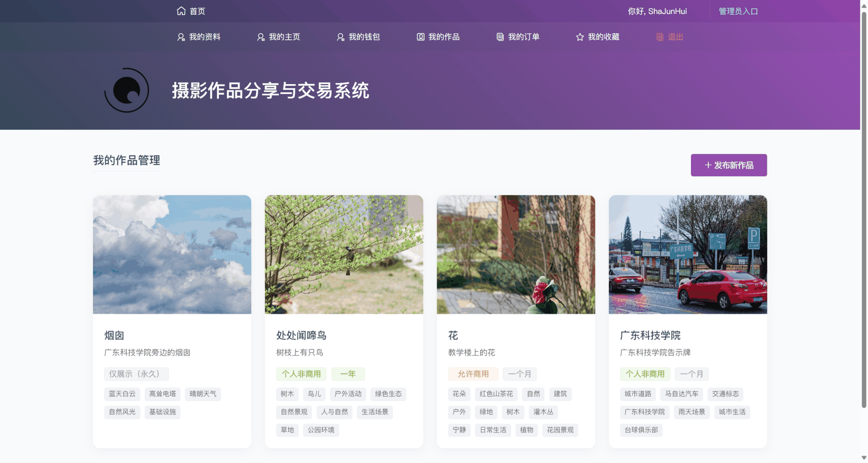Click the circular site logo

pyautogui.click(x=127, y=90)
